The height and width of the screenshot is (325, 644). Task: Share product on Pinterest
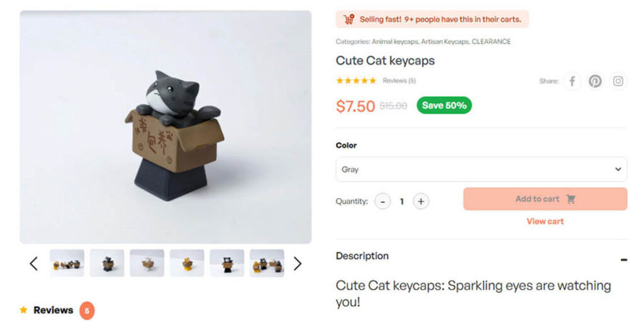coord(595,81)
